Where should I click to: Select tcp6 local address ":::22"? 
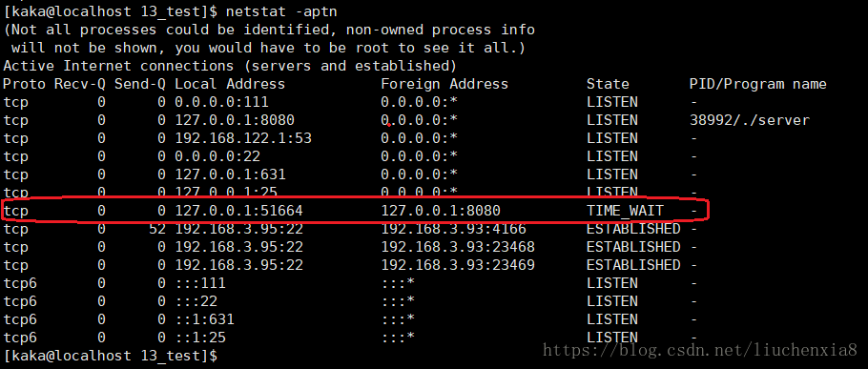[x=196, y=301]
